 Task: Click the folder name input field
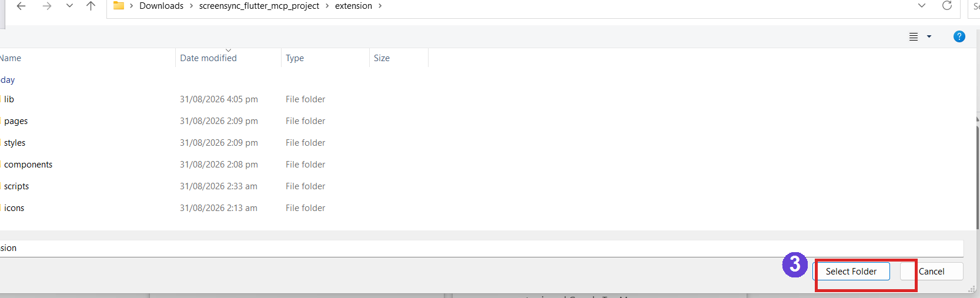481,248
